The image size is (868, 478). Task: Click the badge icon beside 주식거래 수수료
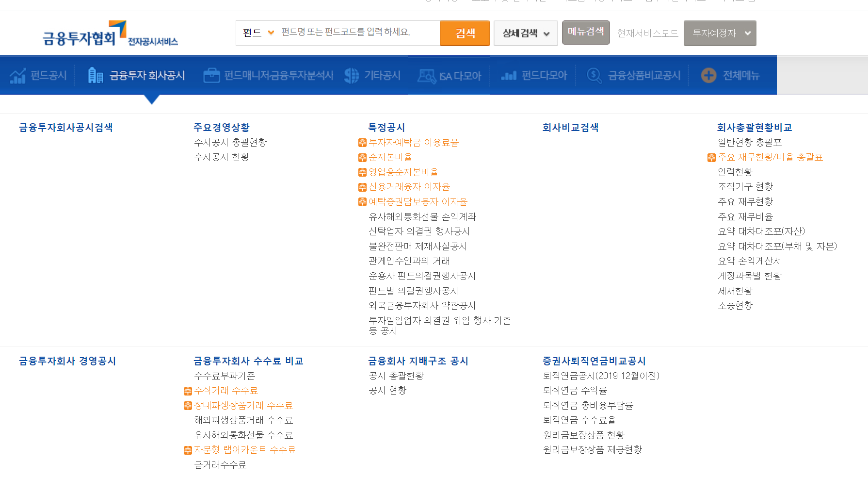188,391
